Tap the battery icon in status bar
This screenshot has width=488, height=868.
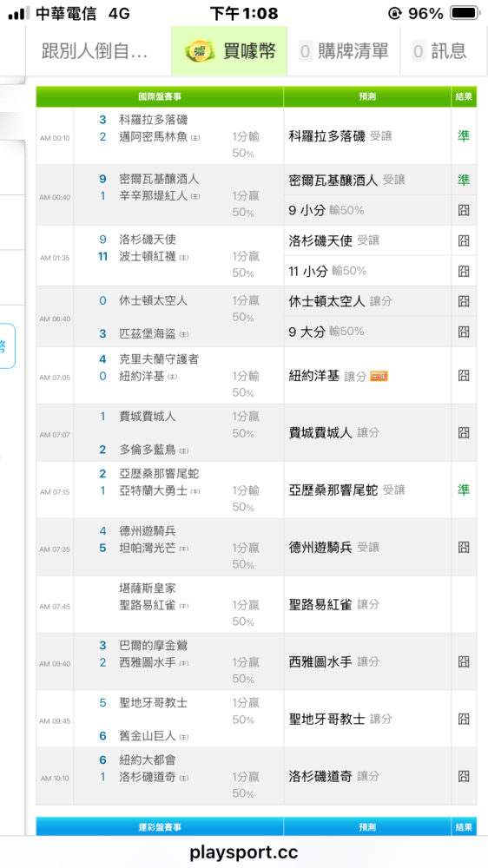click(465, 13)
